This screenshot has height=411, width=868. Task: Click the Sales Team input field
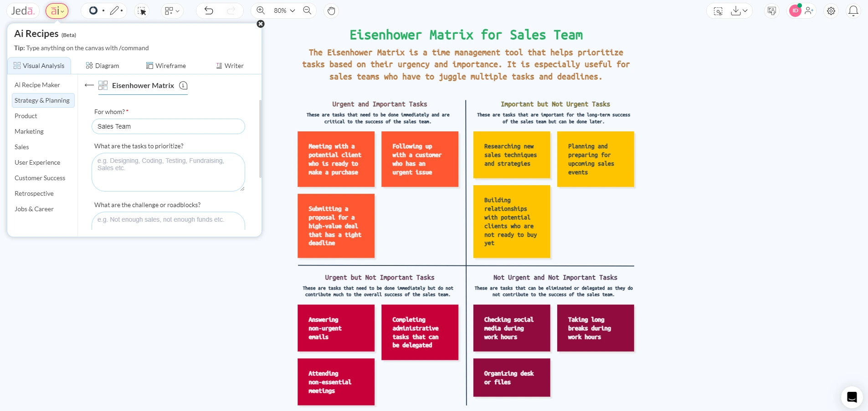pyautogui.click(x=168, y=126)
